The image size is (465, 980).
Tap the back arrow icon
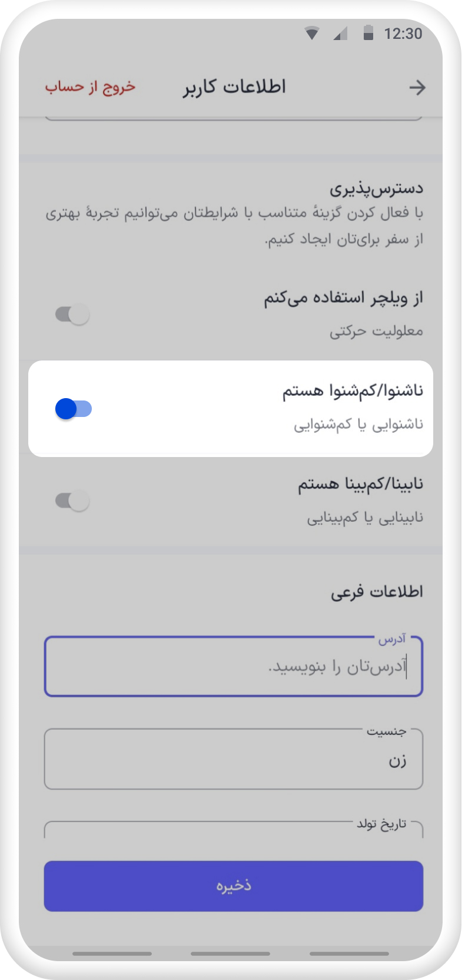coord(417,88)
